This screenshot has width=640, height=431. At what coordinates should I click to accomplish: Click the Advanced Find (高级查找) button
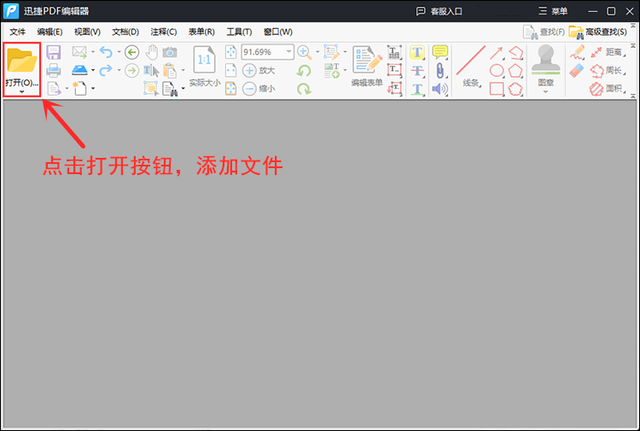coord(598,32)
